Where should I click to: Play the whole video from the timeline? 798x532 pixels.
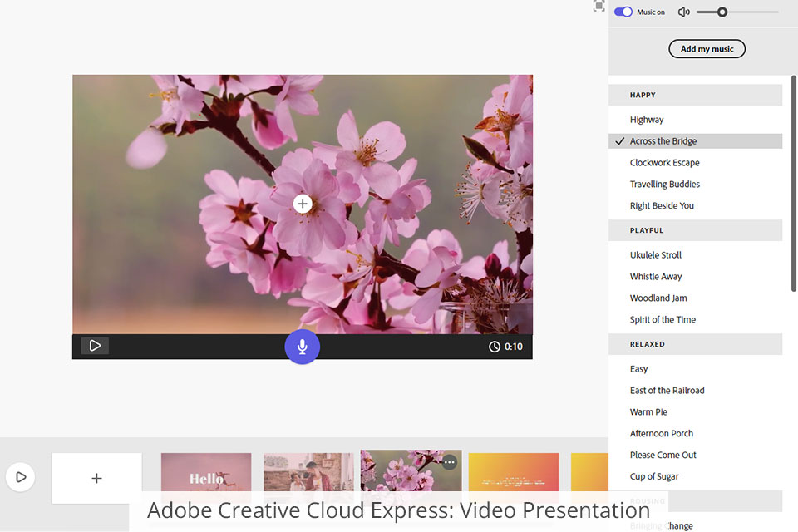[x=21, y=477]
